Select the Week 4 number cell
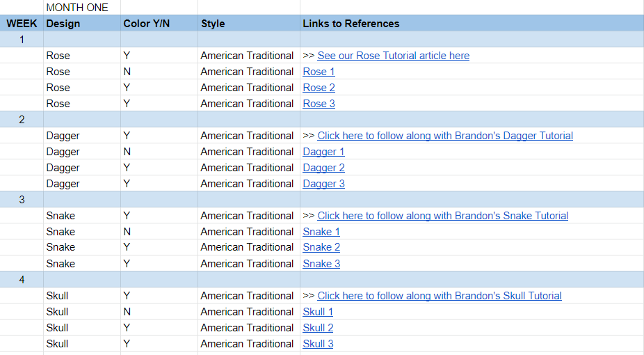644x355 pixels. (x=22, y=280)
